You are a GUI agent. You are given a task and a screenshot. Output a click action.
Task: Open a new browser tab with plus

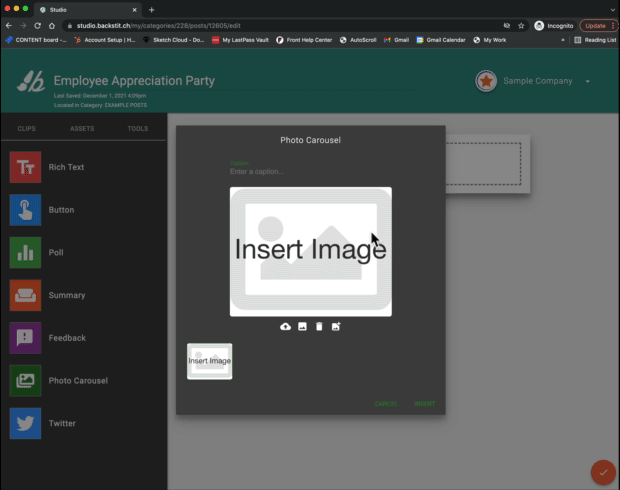coord(151,10)
